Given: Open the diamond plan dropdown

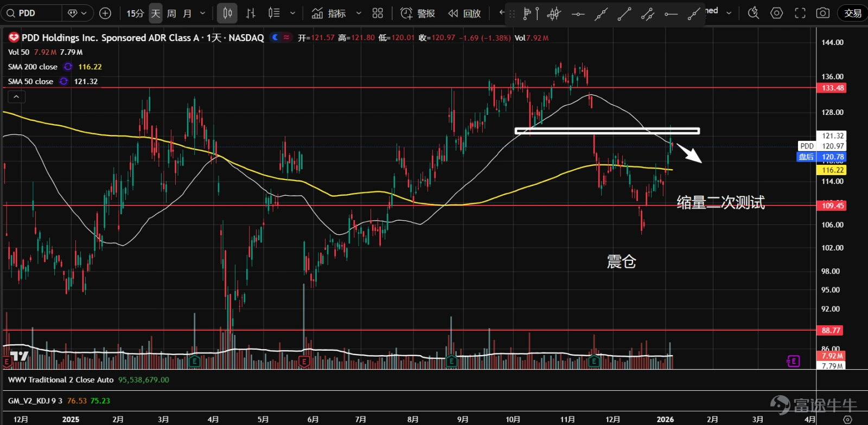Looking at the screenshot, I should tap(78, 13).
